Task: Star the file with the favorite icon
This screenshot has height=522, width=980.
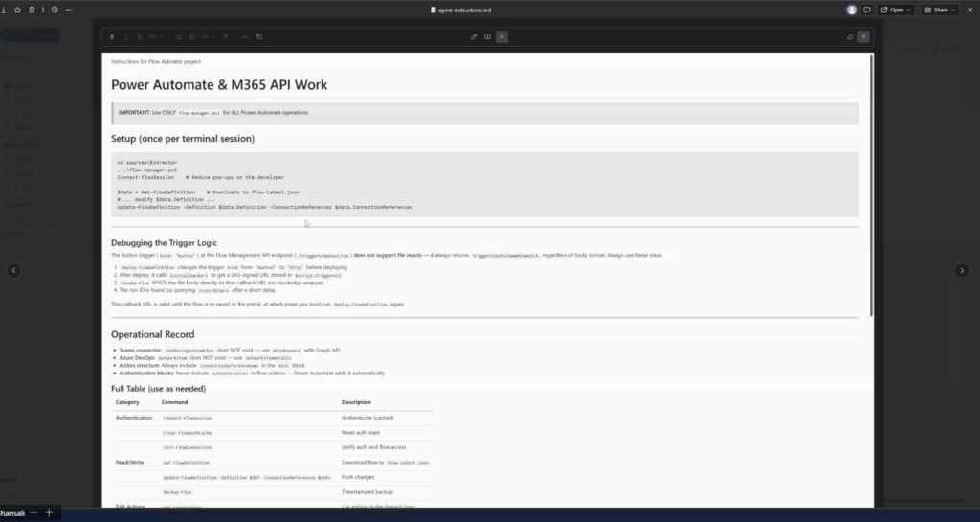Action: click(17, 10)
